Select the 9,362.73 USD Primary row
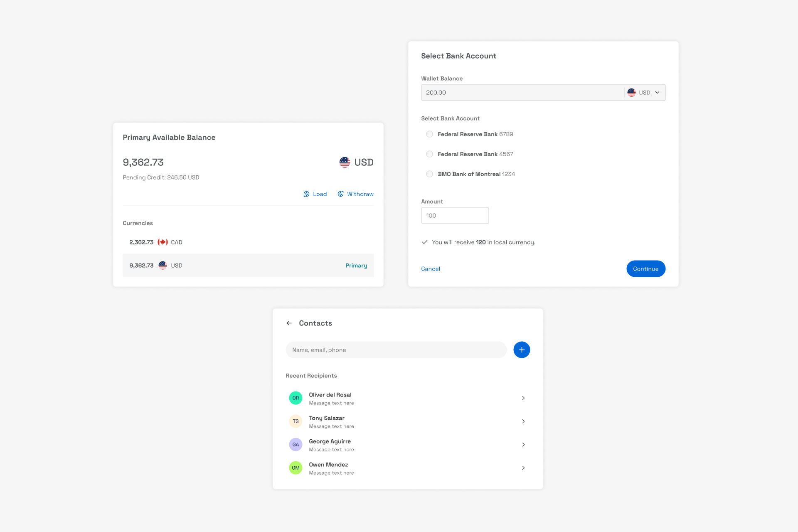 248,266
